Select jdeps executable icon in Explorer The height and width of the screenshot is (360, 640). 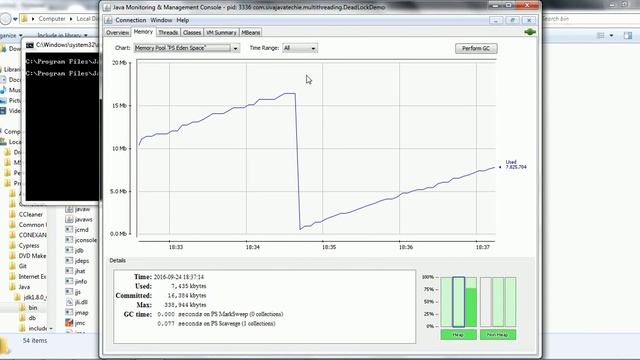[x=69, y=260]
